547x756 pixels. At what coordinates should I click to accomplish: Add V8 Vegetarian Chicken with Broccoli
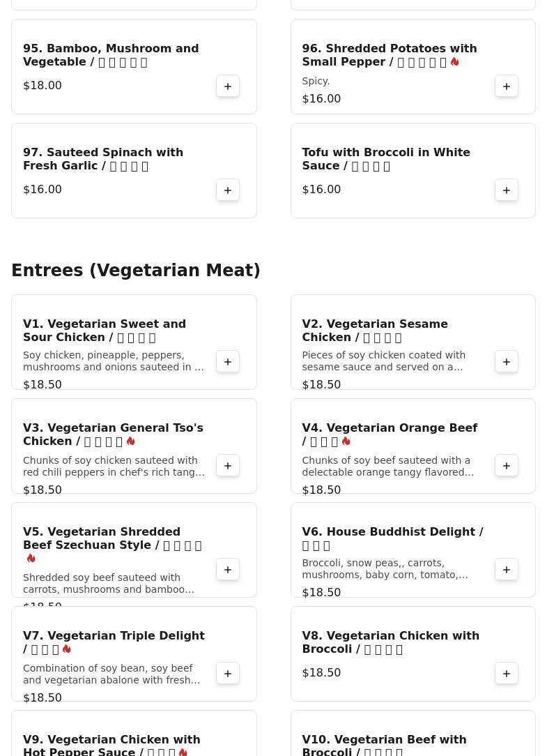[x=507, y=673]
